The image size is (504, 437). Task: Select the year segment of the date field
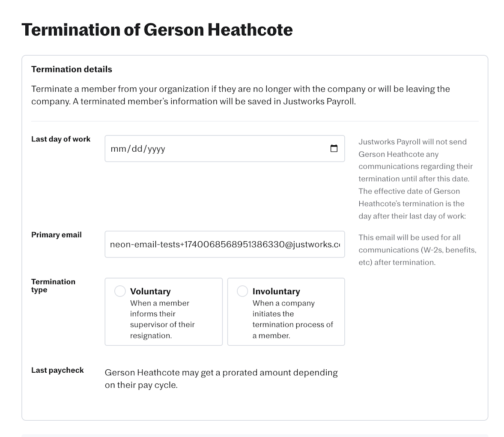click(156, 149)
